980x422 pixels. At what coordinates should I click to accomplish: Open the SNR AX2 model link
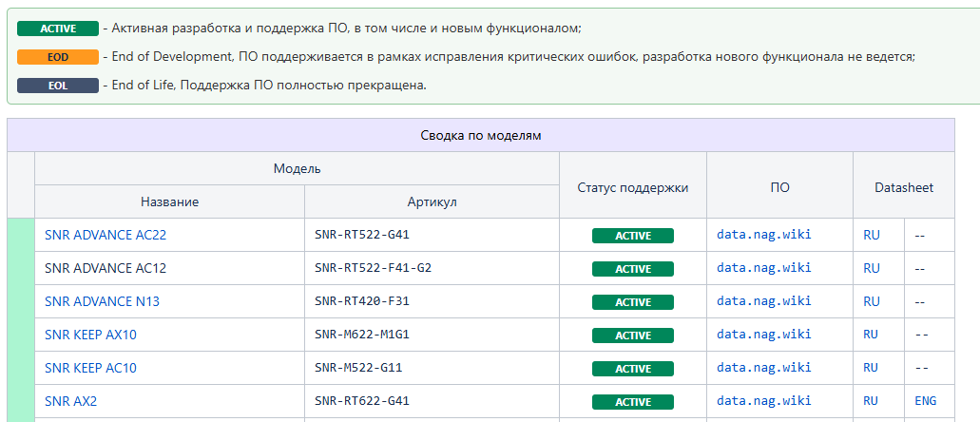coord(70,401)
